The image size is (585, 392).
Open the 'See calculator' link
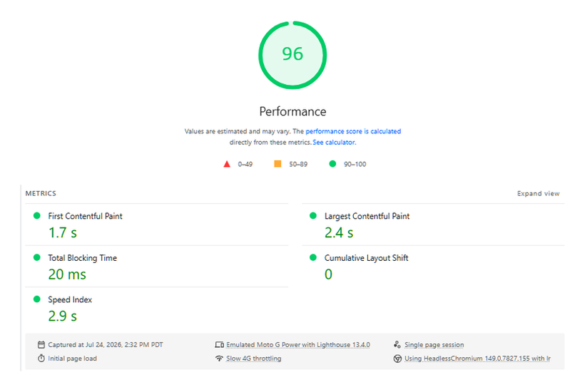334,143
